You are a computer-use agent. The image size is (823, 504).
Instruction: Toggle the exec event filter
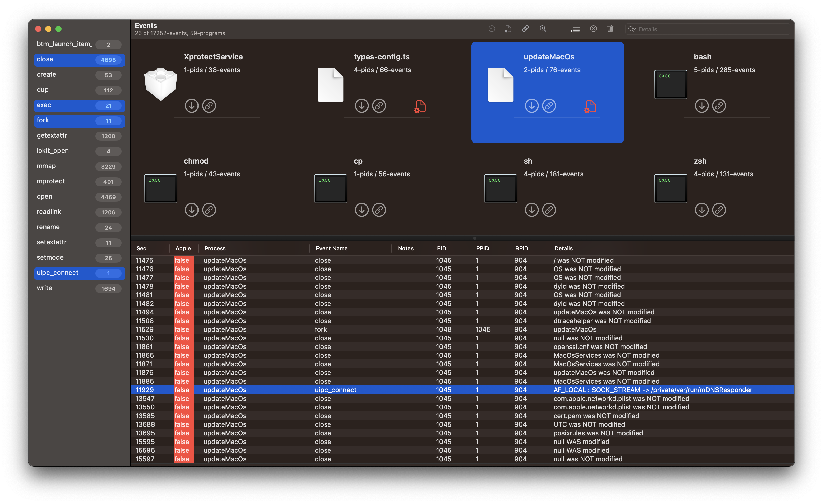click(80, 105)
